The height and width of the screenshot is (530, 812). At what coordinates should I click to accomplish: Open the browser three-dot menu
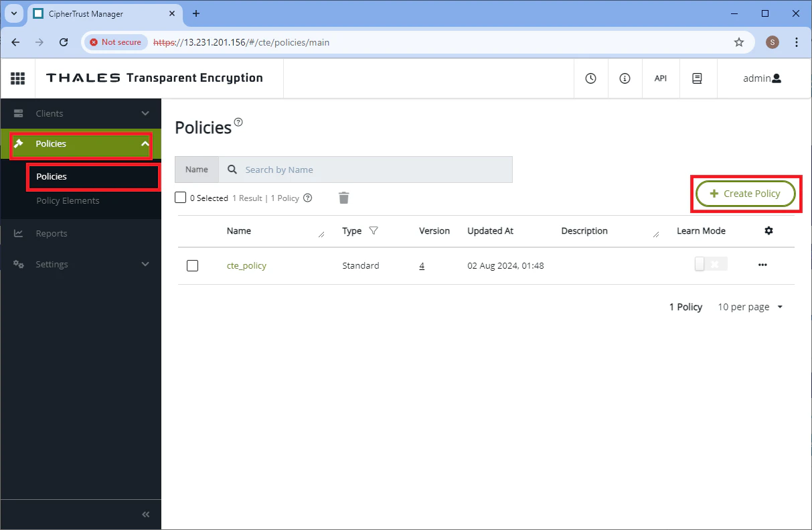[797, 42]
